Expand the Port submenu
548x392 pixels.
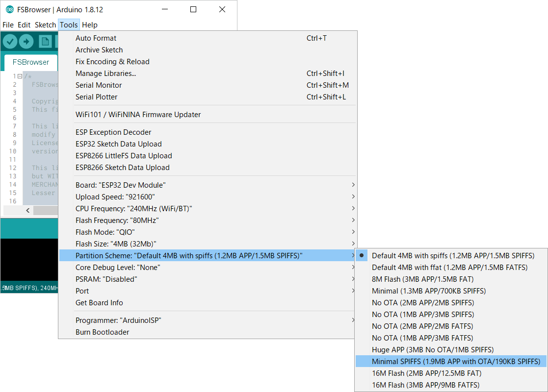pos(208,291)
